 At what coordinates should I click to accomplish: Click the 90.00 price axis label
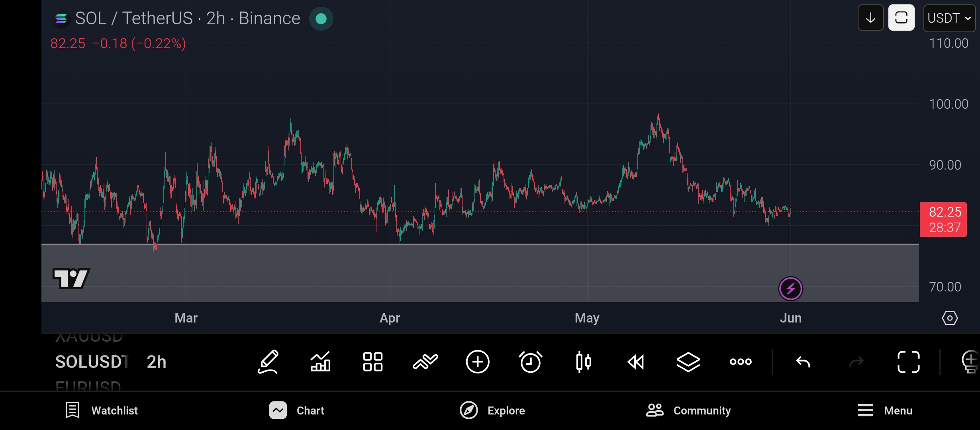coord(945,165)
